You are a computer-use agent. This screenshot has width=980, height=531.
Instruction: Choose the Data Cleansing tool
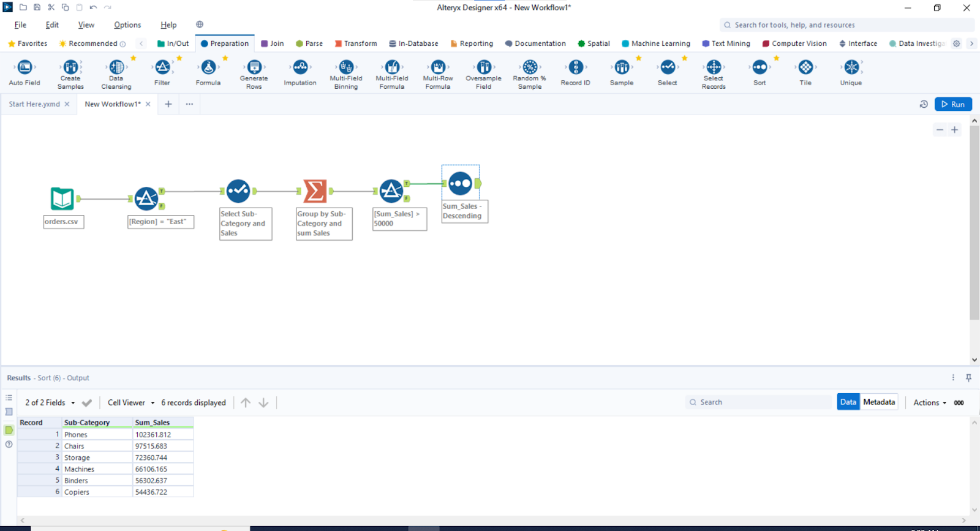tap(116, 74)
